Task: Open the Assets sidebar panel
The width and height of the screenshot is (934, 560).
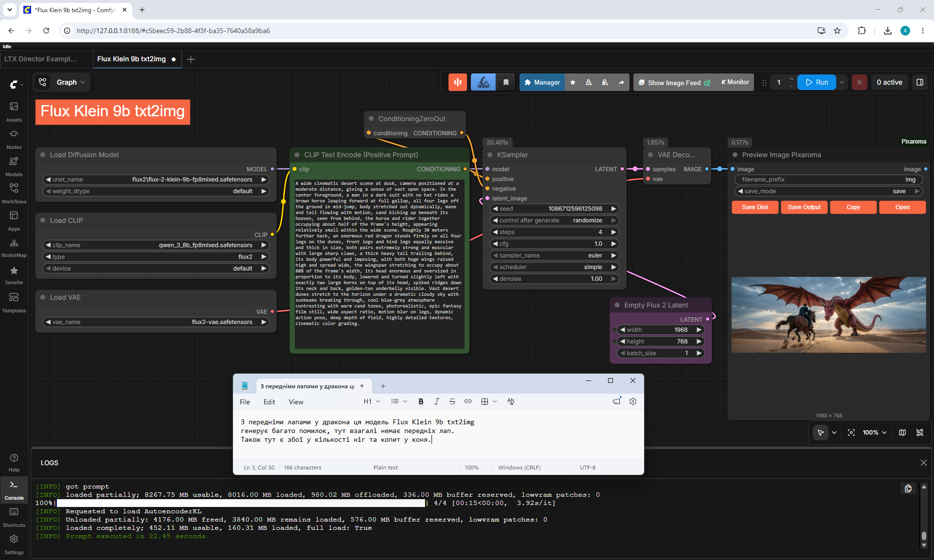Action: [x=14, y=111]
